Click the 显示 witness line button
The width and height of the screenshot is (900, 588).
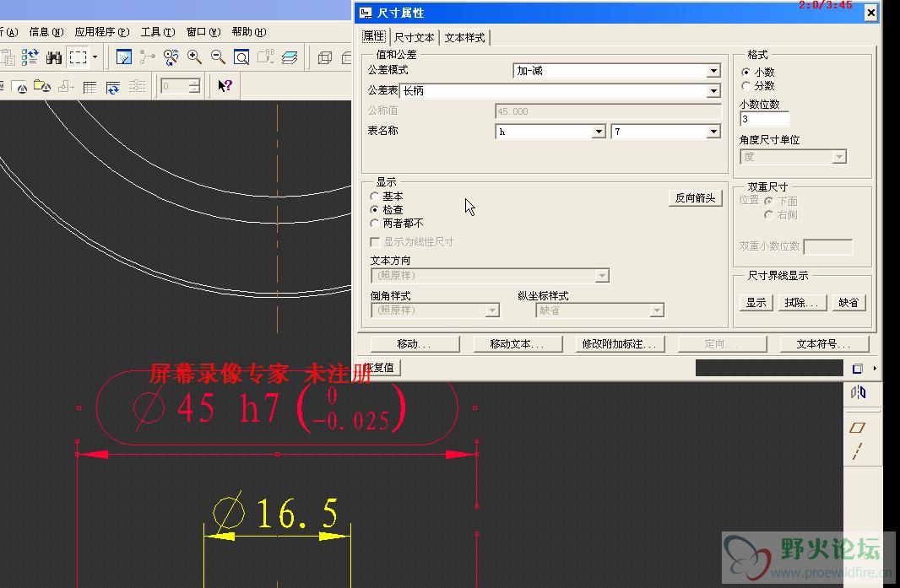click(x=756, y=303)
